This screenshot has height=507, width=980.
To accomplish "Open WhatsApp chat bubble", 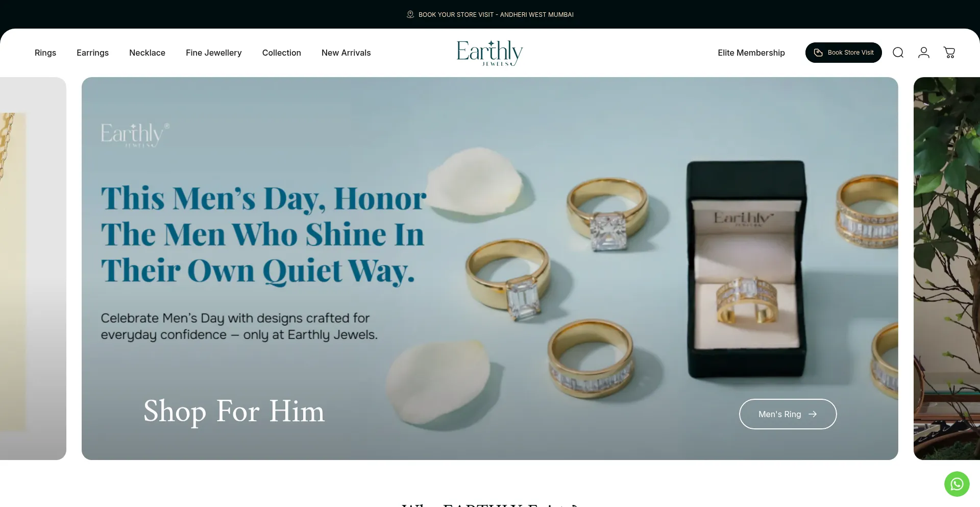I will tap(957, 484).
